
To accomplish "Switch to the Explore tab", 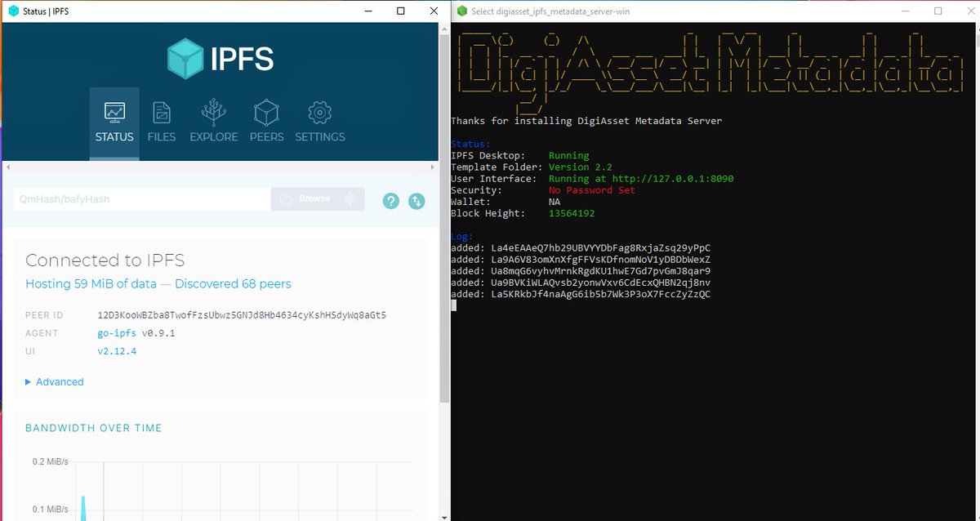I will tap(214, 123).
